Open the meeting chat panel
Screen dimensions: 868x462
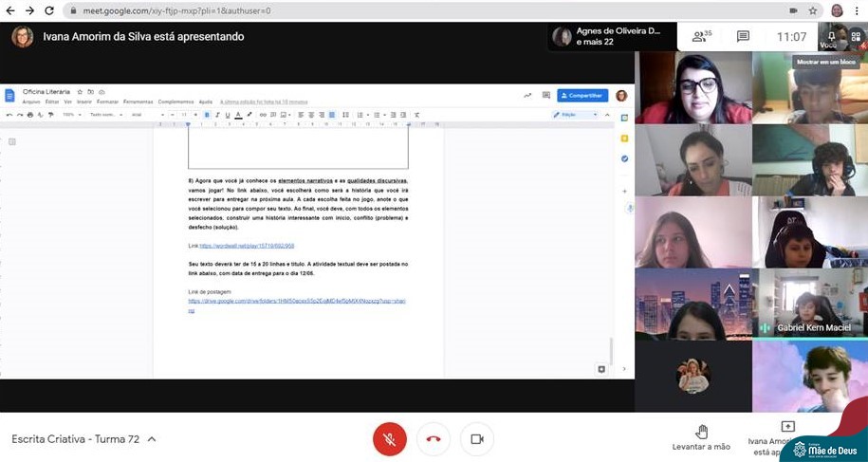[744, 36]
